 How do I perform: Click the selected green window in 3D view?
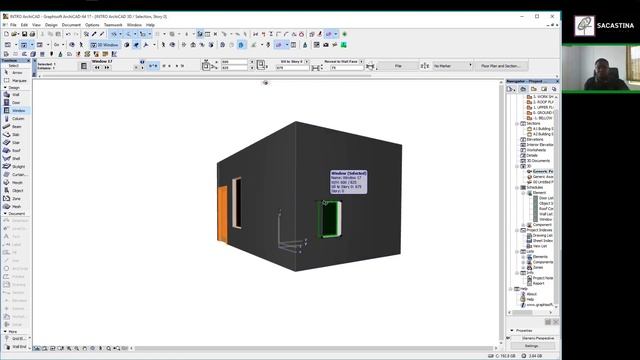coord(329,219)
